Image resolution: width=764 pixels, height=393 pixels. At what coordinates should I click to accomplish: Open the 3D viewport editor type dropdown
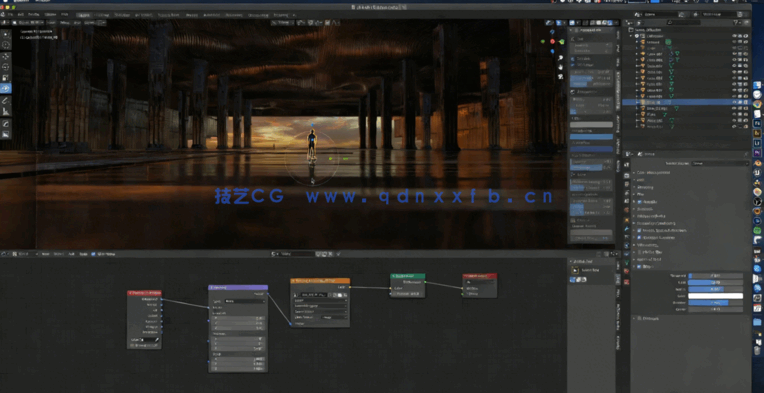[x=6, y=22]
